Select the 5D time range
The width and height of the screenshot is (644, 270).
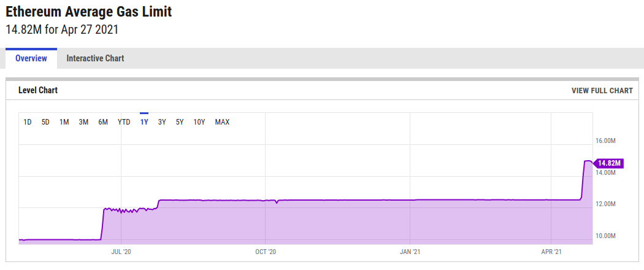(x=45, y=122)
